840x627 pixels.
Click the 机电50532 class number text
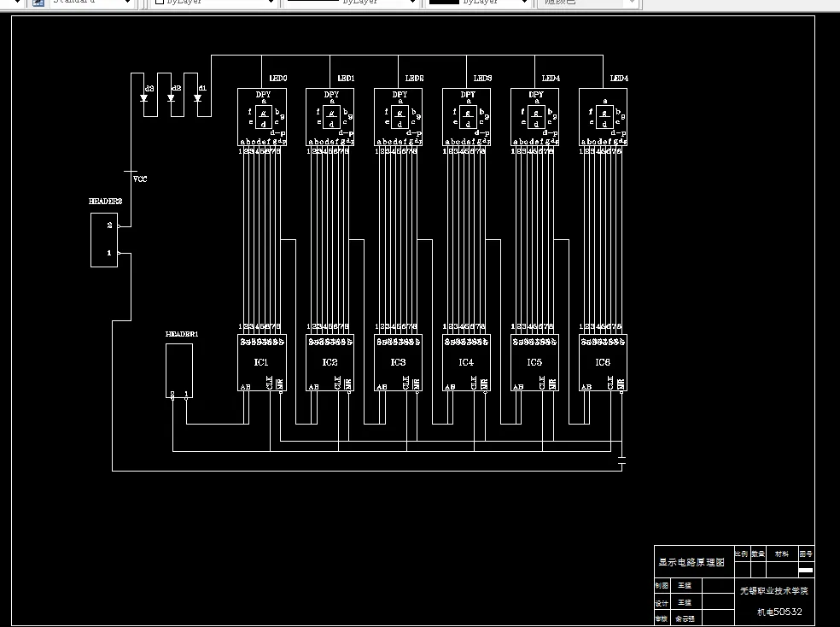click(x=779, y=612)
